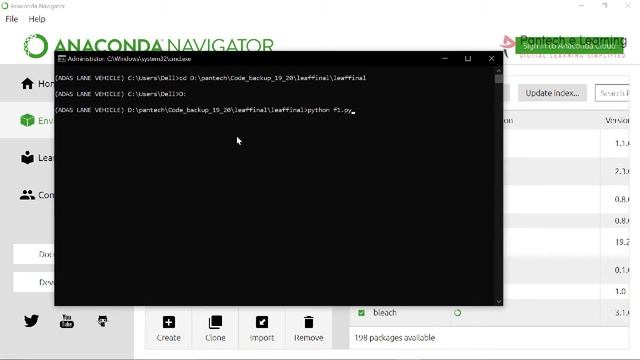The image size is (640, 360).
Task: Click the Documentation button in sidebar
Action: click(34, 254)
